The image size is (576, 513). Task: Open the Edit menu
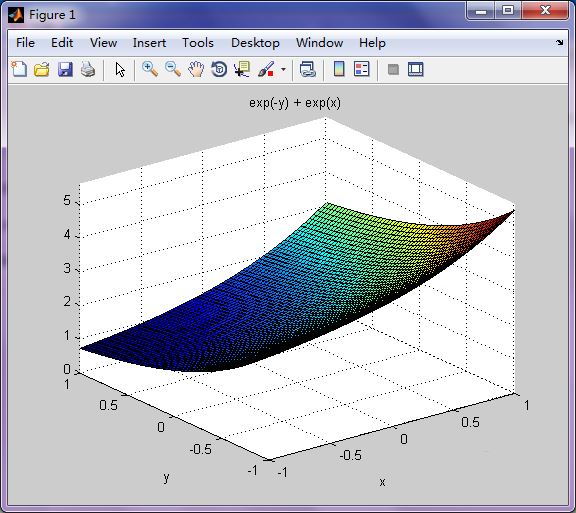click(62, 43)
